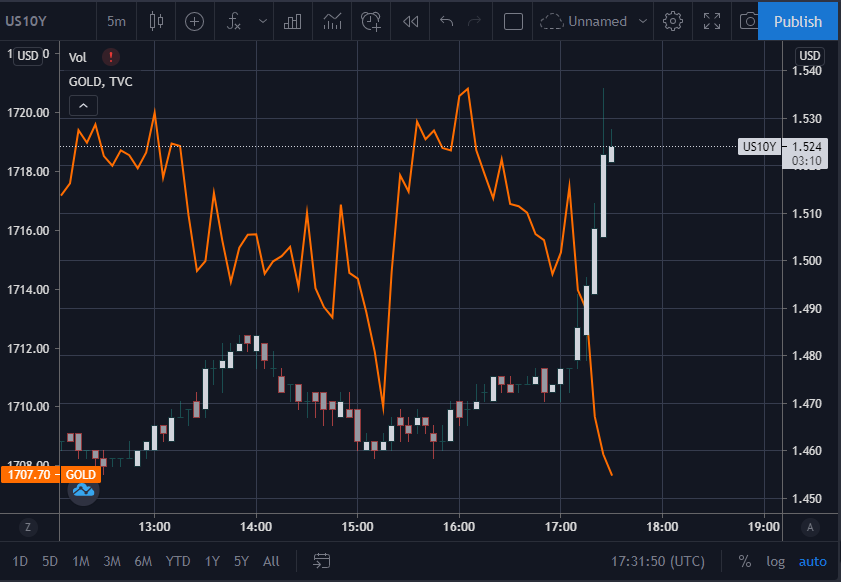Expand the indicators favorites dropdown arrow
841x582 pixels.
click(x=263, y=21)
